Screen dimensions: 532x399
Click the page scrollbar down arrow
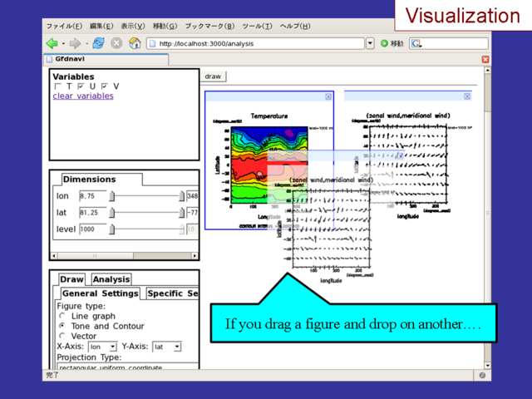point(487,366)
